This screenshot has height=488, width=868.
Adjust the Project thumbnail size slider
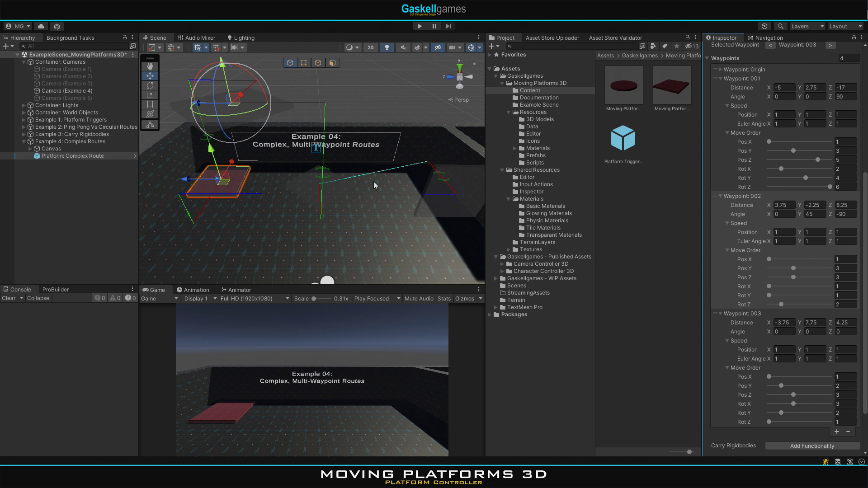[x=681, y=452]
